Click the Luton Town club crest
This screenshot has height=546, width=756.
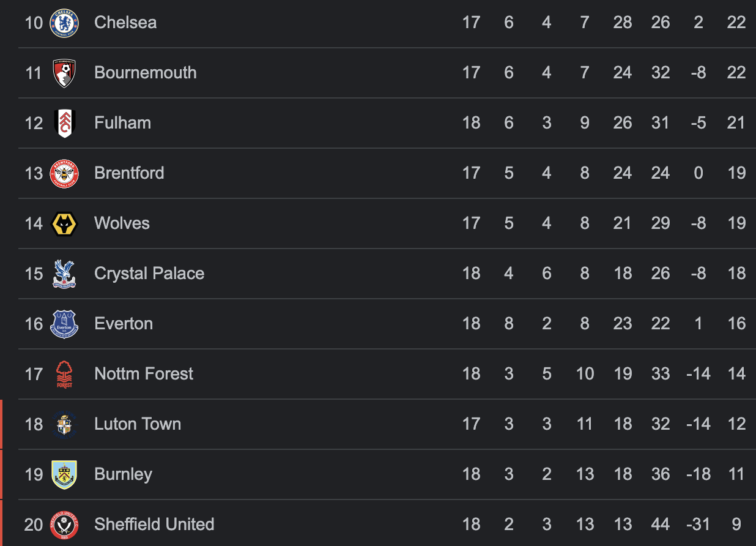64,424
